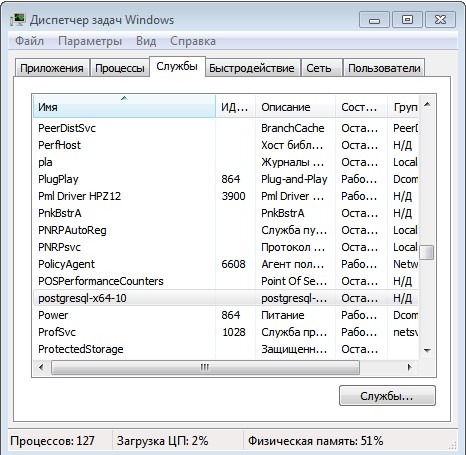466x455 pixels.
Task: Click the vertical scrollbar up arrow
Action: tap(427, 105)
